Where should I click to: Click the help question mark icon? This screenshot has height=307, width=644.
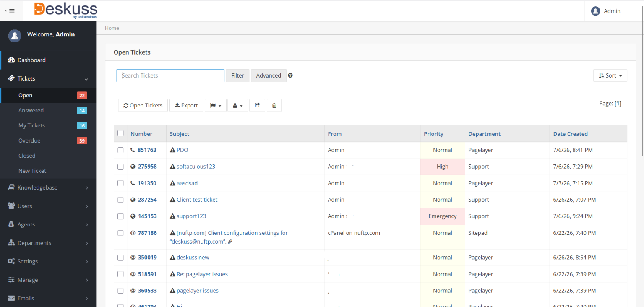290,75
